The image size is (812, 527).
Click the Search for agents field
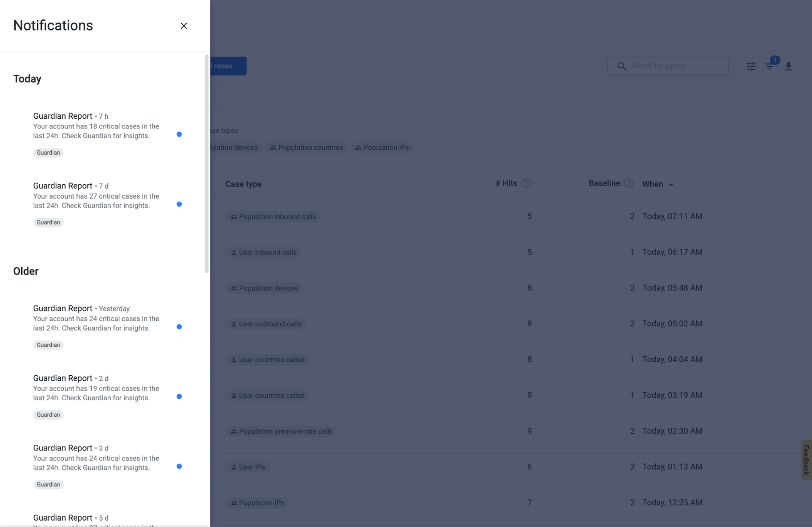tap(668, 66)
